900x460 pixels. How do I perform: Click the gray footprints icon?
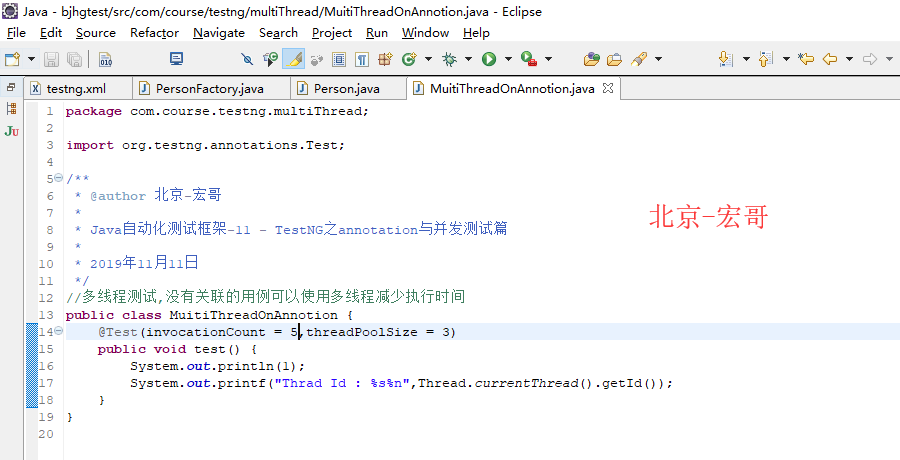point(317,59)
